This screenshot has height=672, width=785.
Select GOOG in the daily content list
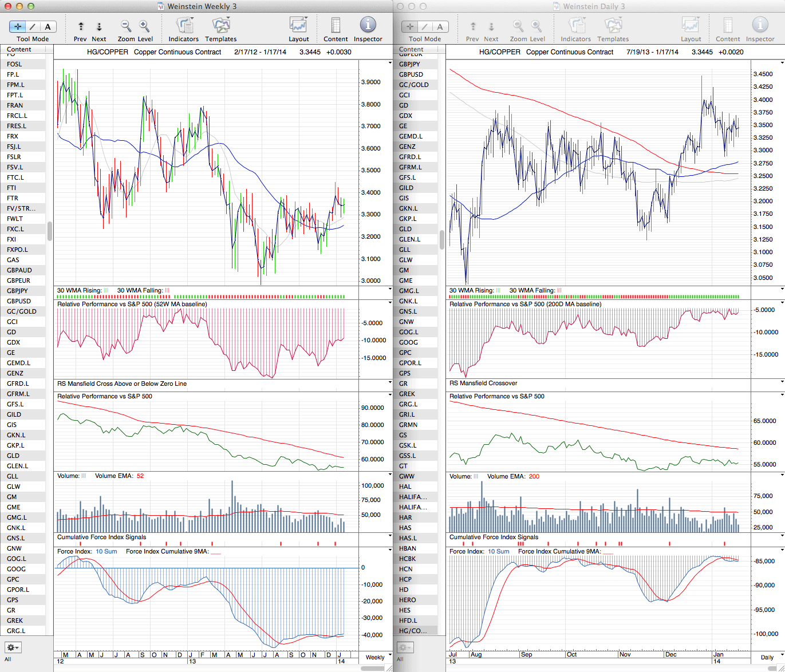pos(408,342)
